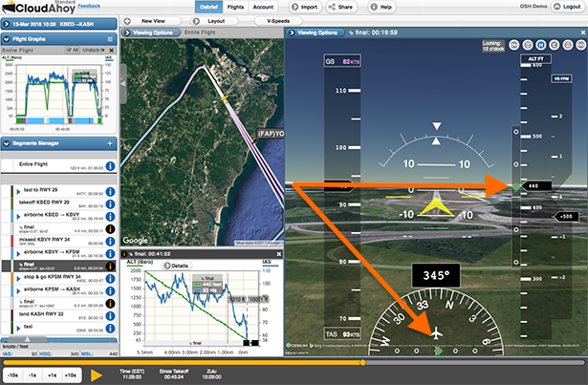The image size is (588, 385).
Task: Open info for missed KBVY RWY 34 segment
Action: click(110, 241)
